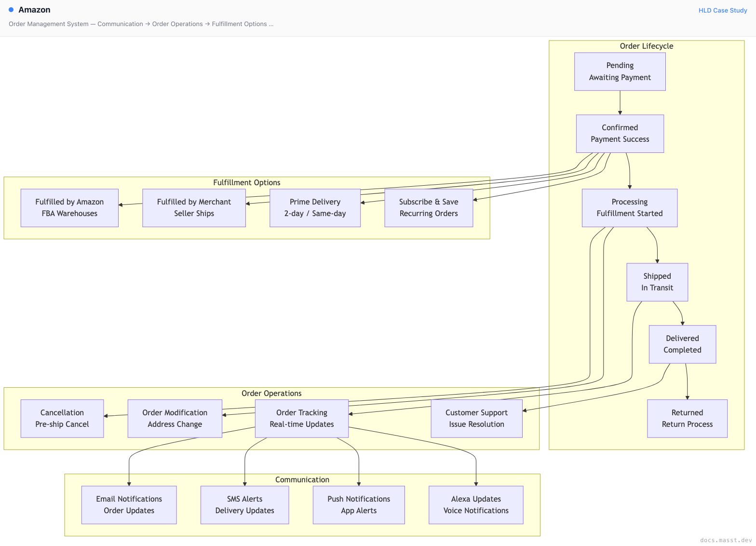Select the Email Notifications node

click(129, 505)
